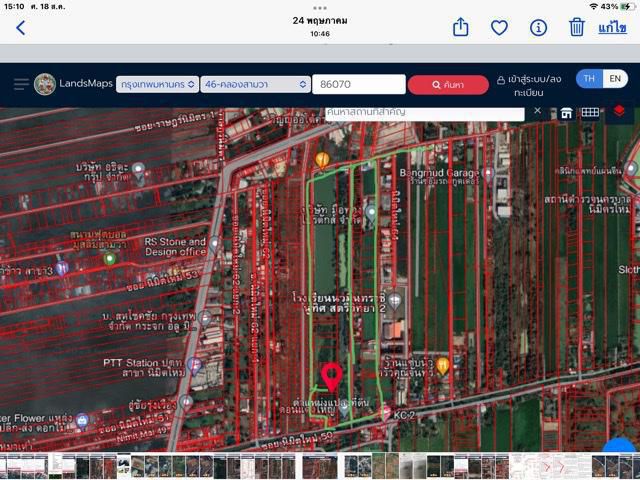Expand the กรุงเทพมหานคร province dropdown
Image resolution: width=640 pixels, height=480 pixels.
[158, 84]
